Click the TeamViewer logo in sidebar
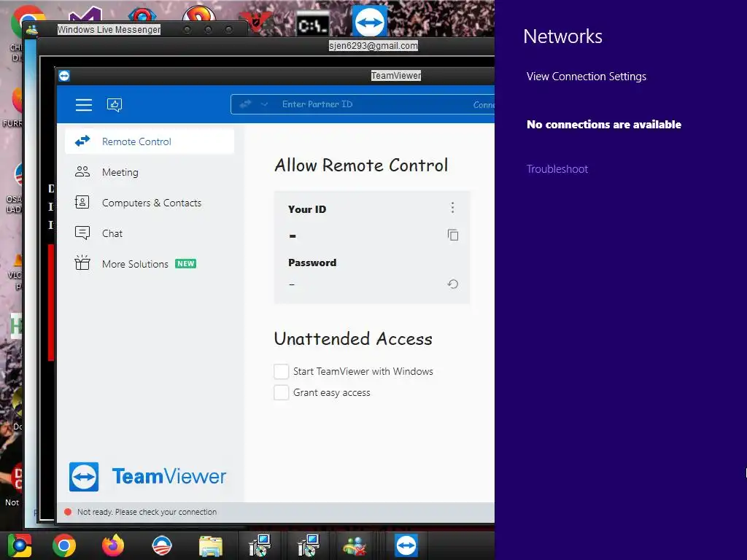 [147, 476]
